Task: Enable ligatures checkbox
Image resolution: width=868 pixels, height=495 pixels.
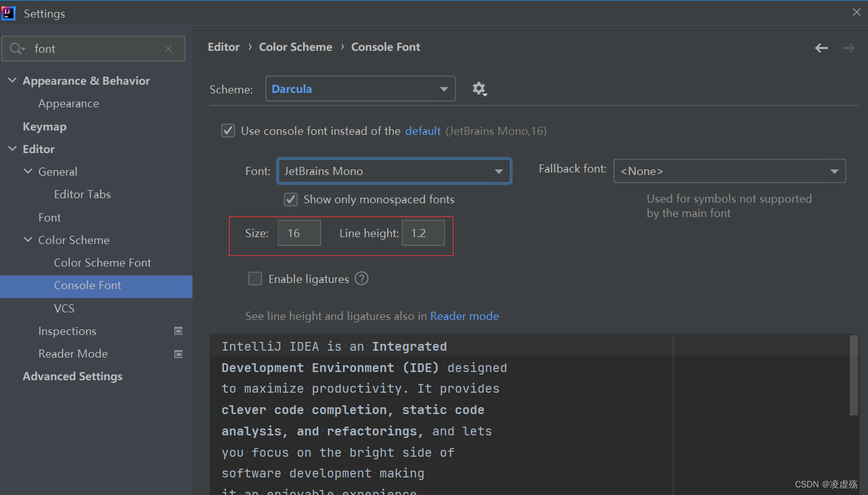Action: tap(255, 279)
